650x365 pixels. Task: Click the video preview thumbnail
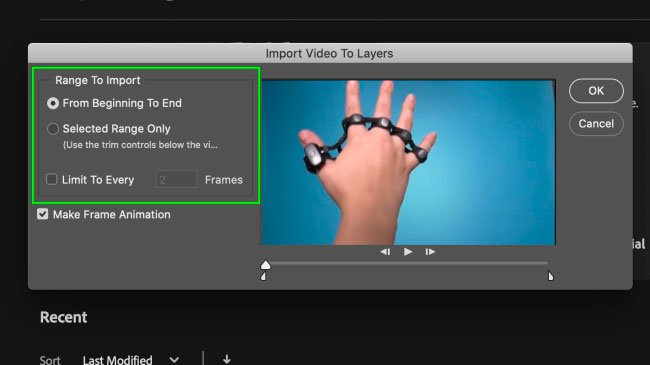pos(408,162)
